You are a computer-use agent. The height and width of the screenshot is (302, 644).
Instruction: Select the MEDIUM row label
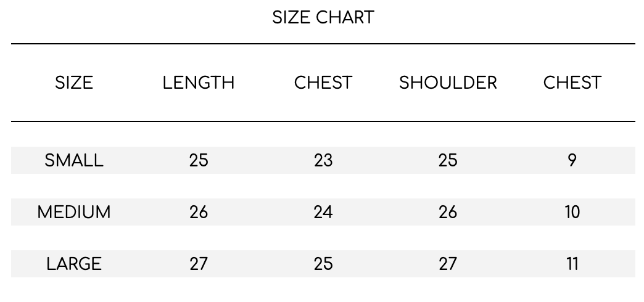74,212
